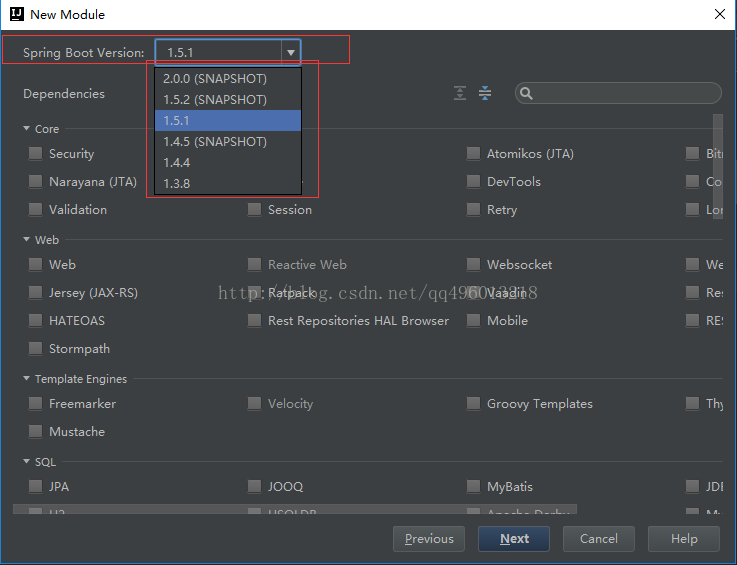737x565 pixels.
Task: Tick the Atomikos (JTA) checkbox
Action: (x=473, y=154)
